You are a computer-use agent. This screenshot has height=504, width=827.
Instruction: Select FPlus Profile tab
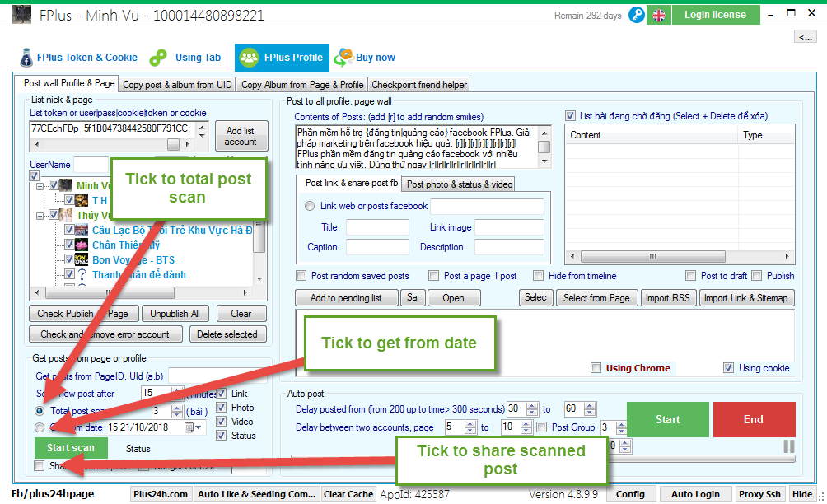(283, 58)
